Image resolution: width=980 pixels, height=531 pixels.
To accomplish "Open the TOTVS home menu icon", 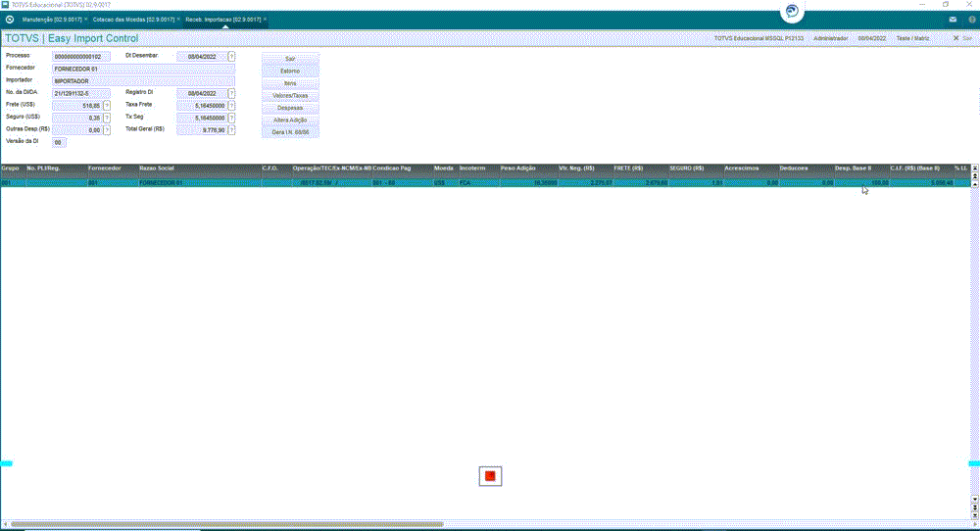I will click(10, 20).
